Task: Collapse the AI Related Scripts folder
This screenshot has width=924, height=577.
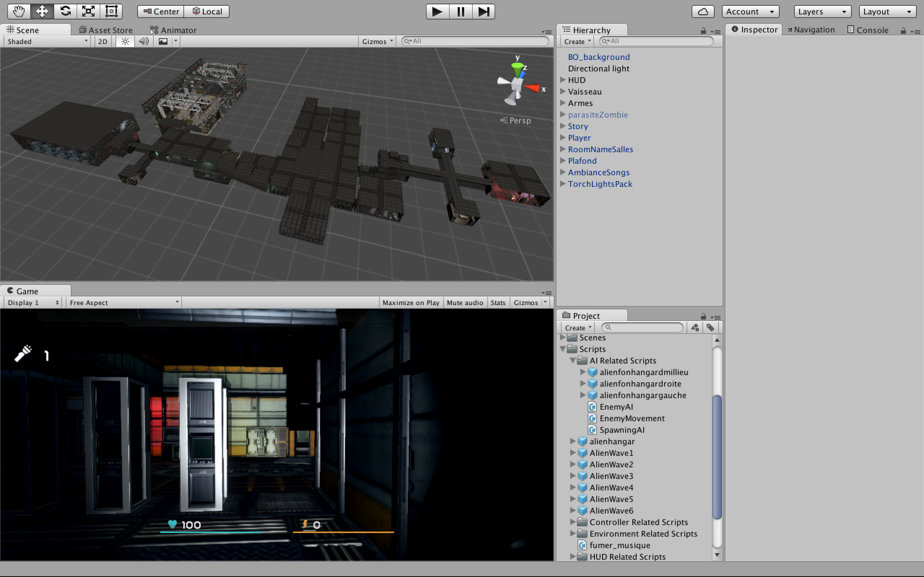Action: click(572, 361)
